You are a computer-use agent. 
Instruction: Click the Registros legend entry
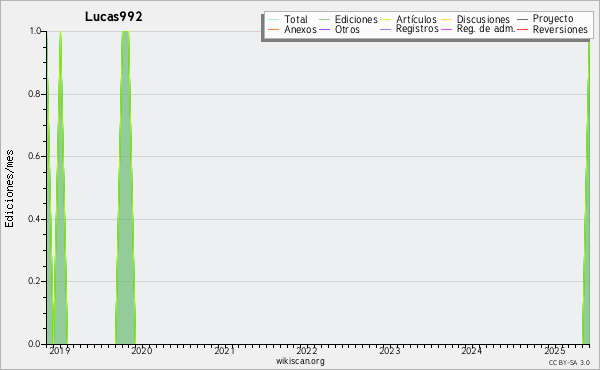(x=409, y=29)
